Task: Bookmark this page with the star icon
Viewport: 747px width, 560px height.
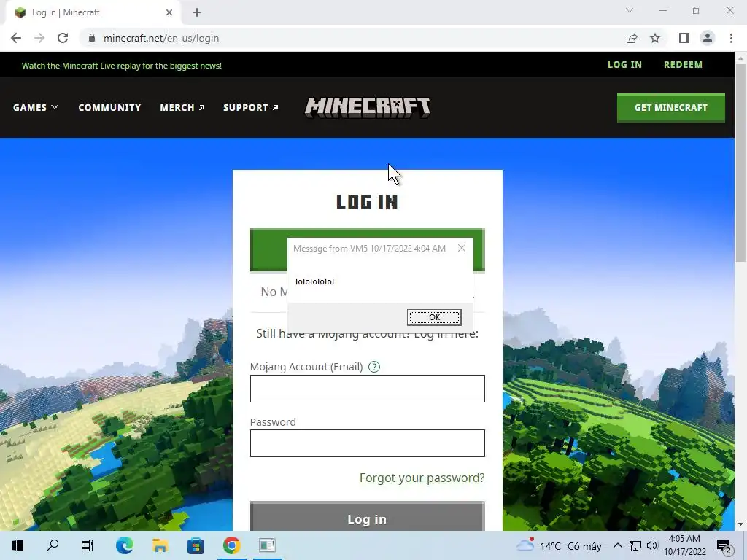Action: 655,38
